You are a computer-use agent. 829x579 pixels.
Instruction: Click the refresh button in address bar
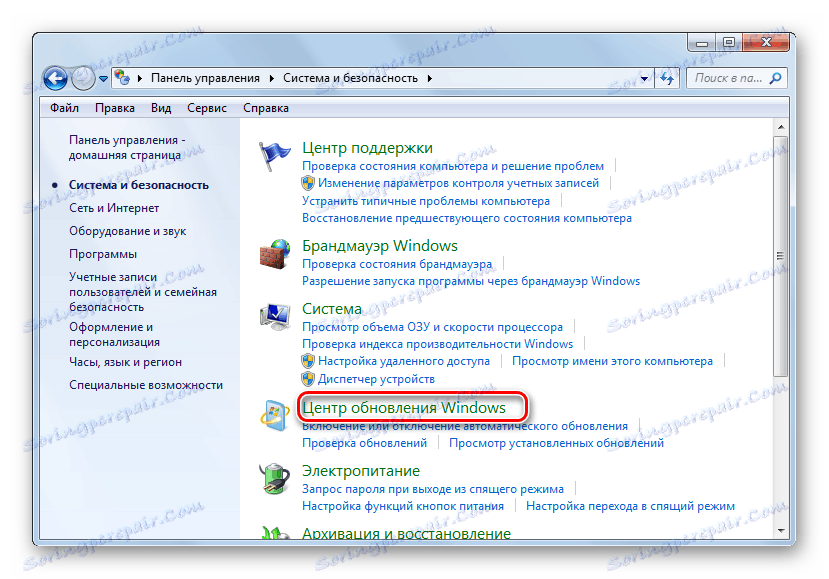click(667, 78)
